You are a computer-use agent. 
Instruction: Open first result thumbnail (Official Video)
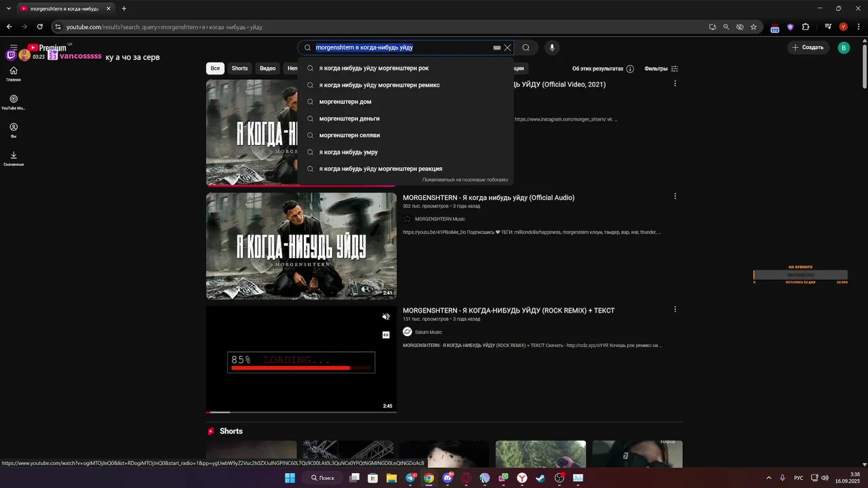click(251, 133)
